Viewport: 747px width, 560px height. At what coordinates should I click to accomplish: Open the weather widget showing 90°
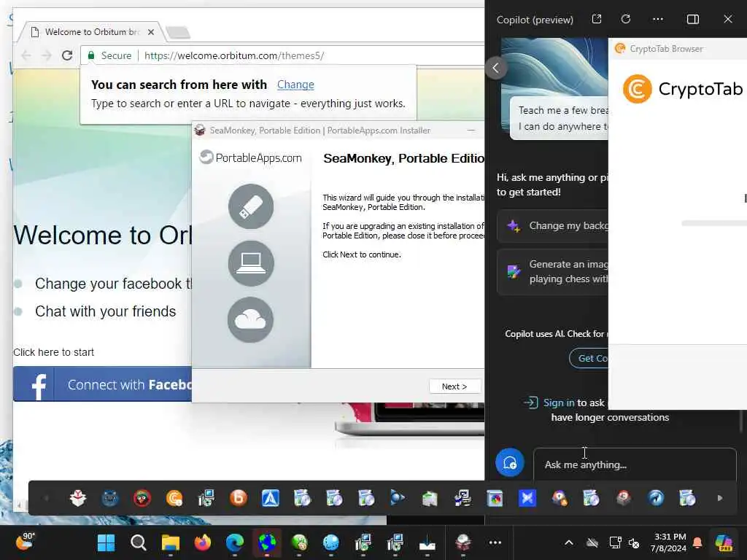(24, 542)
